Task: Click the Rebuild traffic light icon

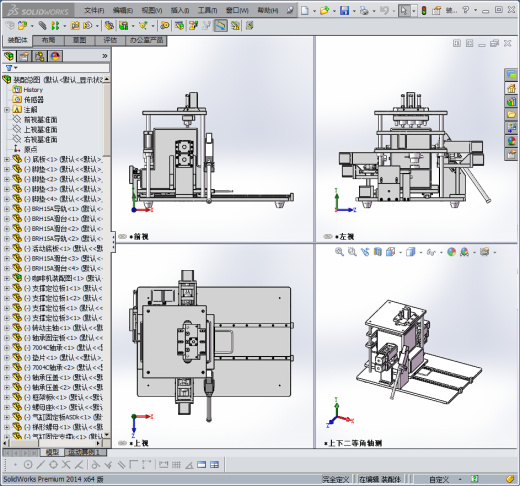Action: pos(424,11)
